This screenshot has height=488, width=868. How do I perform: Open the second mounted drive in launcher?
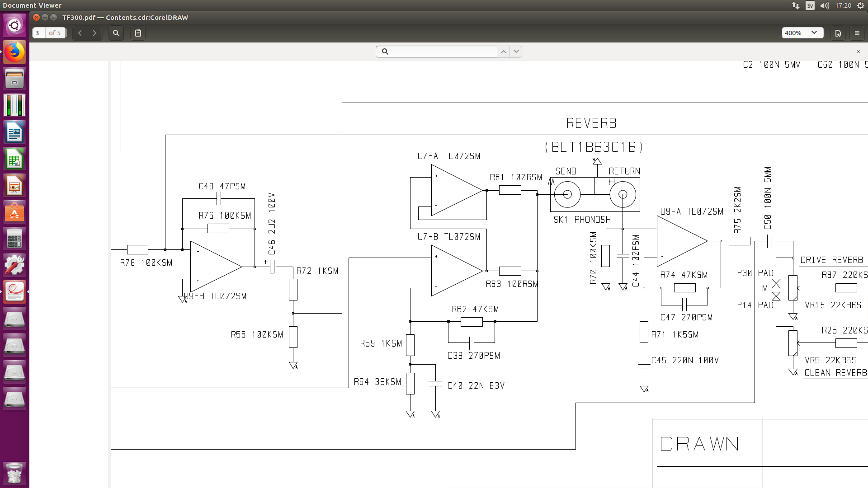click(14, 346)
